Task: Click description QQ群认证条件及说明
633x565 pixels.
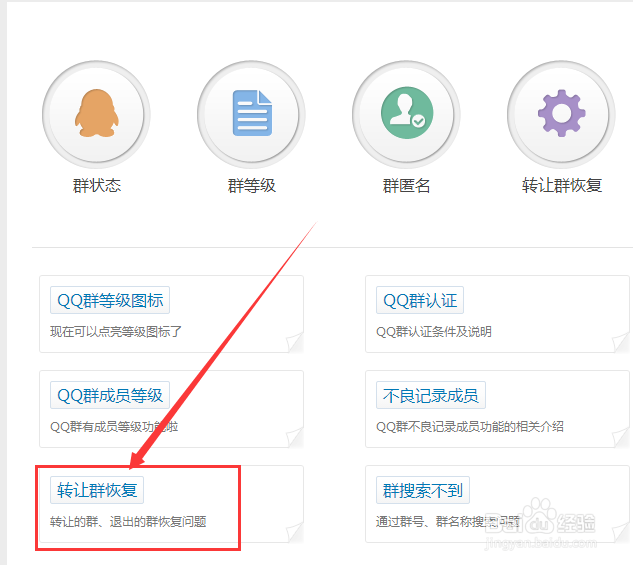Action: point(434,332)
